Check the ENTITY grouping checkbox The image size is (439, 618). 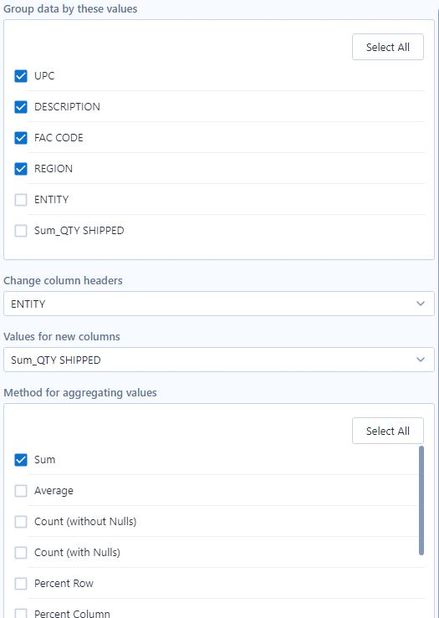click(21, 200)
